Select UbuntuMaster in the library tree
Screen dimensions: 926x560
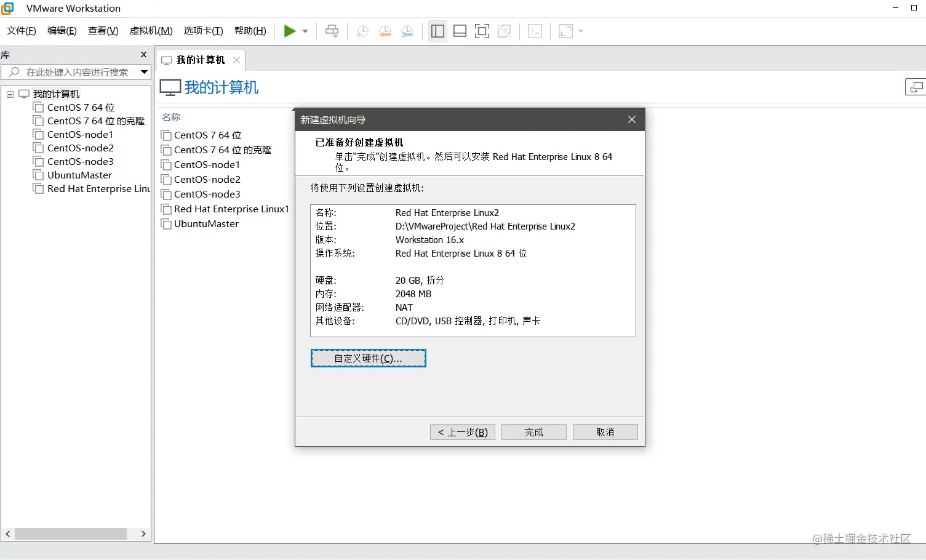pos(80,175)
